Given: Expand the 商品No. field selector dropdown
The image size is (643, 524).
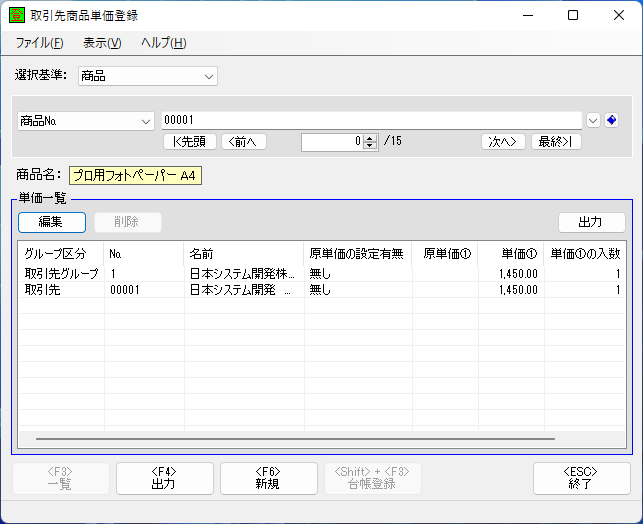Looking at the screenshot, I should (x=86, y=120).
